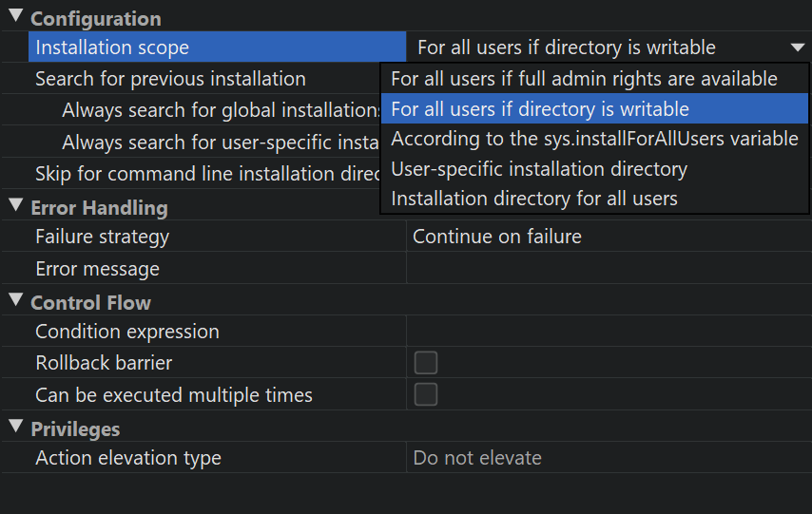Viewport: 812px width, 514px height.
Task: Choose 'For all users if directory is writable' option
Action: point(540,109)
